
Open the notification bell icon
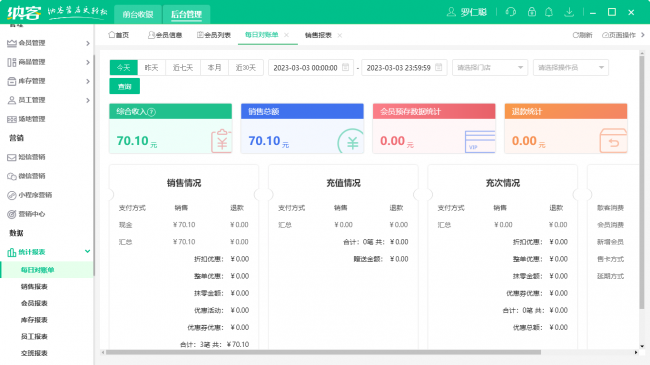click(x=549, y=12)
